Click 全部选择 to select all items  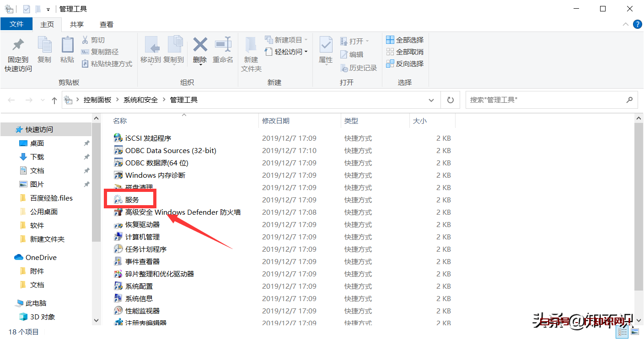[405, 40]
